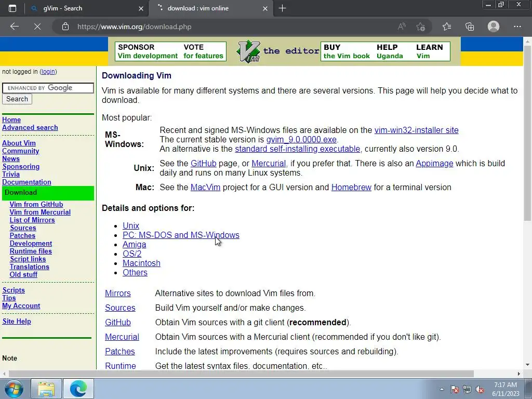532x399 pixels.
Task: Open the Homebrew link
Action: [351, 188]
